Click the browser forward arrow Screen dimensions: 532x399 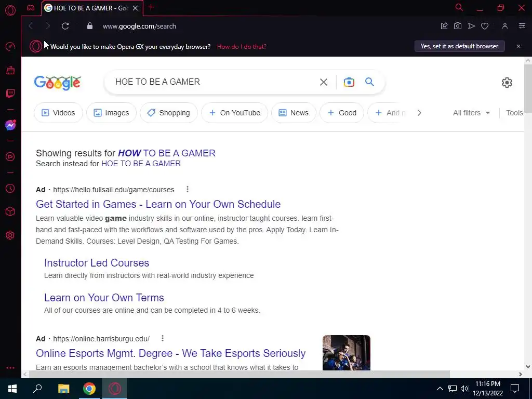pyautogui.click(x=48, y=26)
